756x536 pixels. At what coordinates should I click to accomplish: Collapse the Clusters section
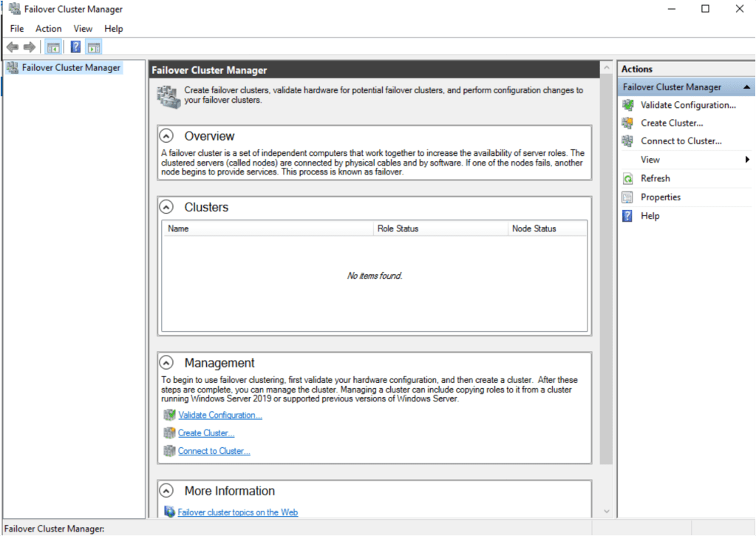click(166, 207)
